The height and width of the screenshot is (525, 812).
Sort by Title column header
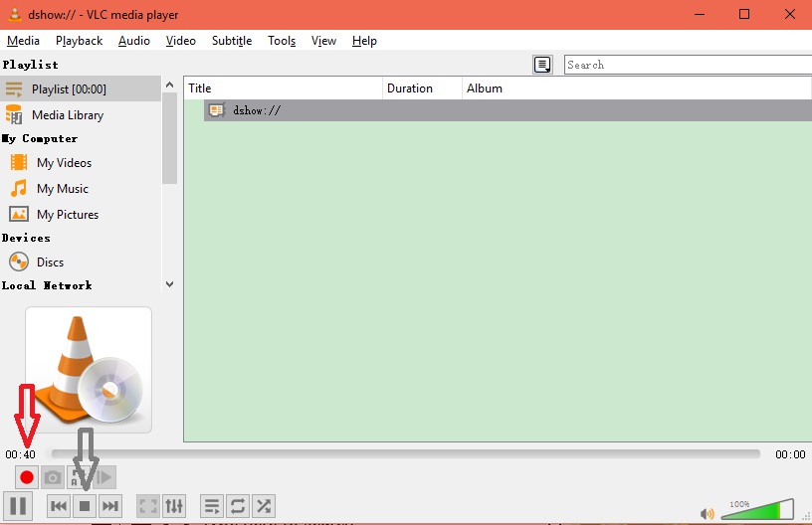coord(284,88)
